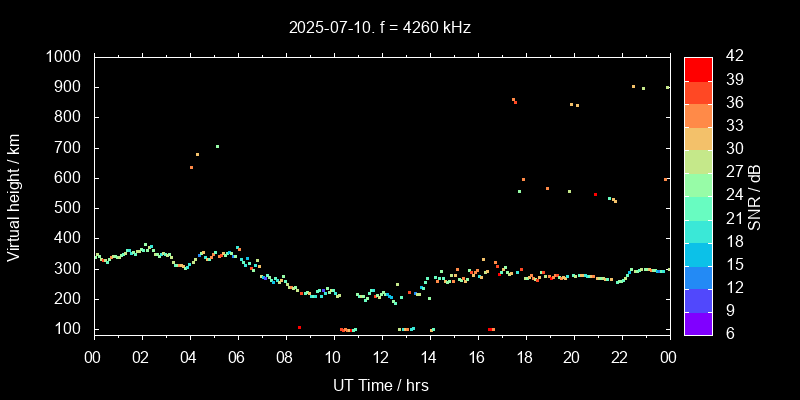Click the 'Virtual height / km' axis label

(14, 195)
